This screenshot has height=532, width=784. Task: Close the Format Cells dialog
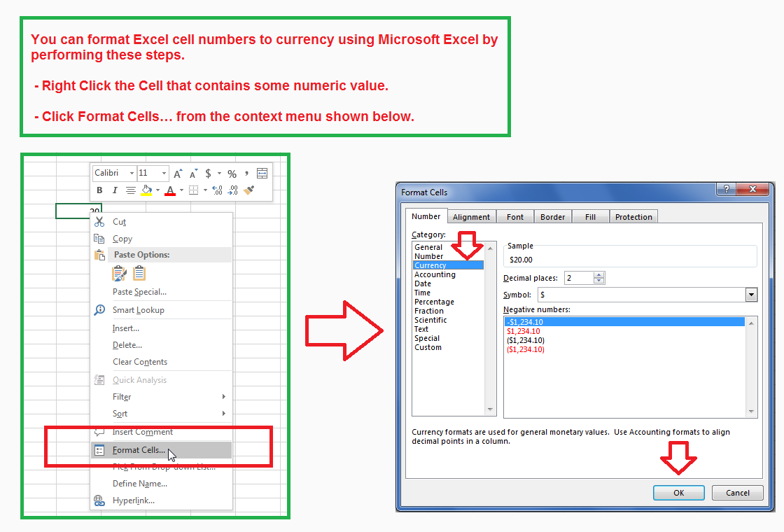click(x=753, y=189)
